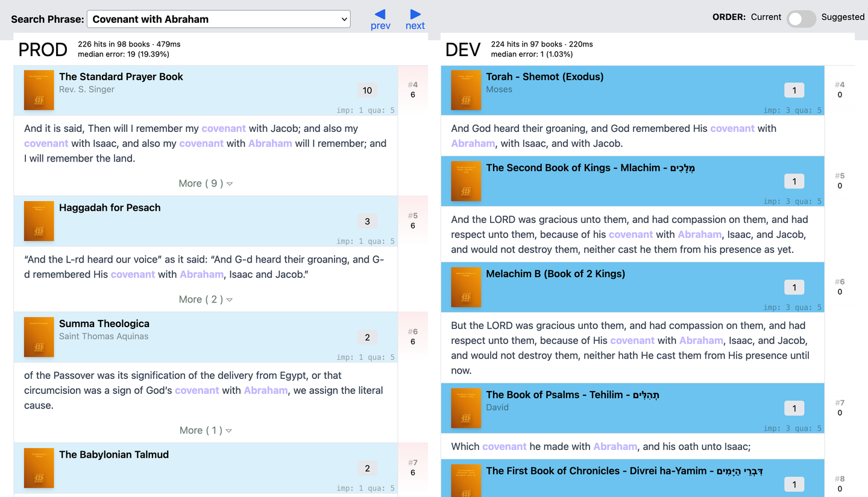The image size is (868, 497).
Task: Click The Book of Psalms cover icon
Action: [466, 408]
